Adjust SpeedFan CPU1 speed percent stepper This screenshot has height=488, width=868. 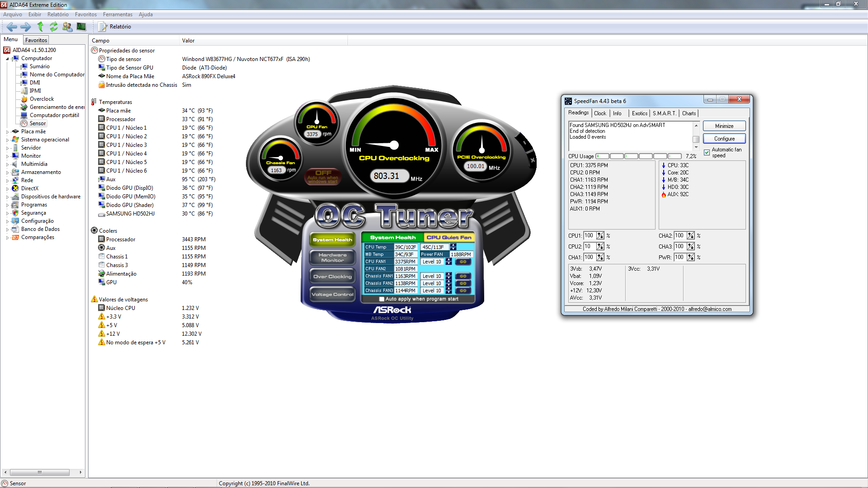pyautogui.click(x=600, y=236)
